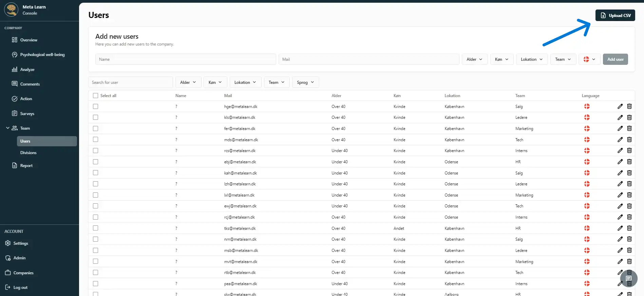This screenshot has height=296, width=644.
Task: Open the Lokation dropdown in Add new users
Action: point(531,59)
